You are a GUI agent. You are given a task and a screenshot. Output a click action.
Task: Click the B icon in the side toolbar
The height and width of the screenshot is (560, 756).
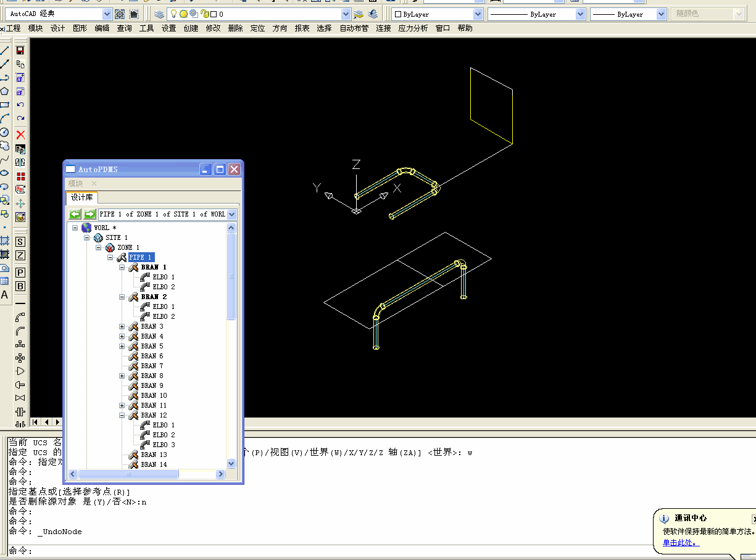click(x=21, y=284)
